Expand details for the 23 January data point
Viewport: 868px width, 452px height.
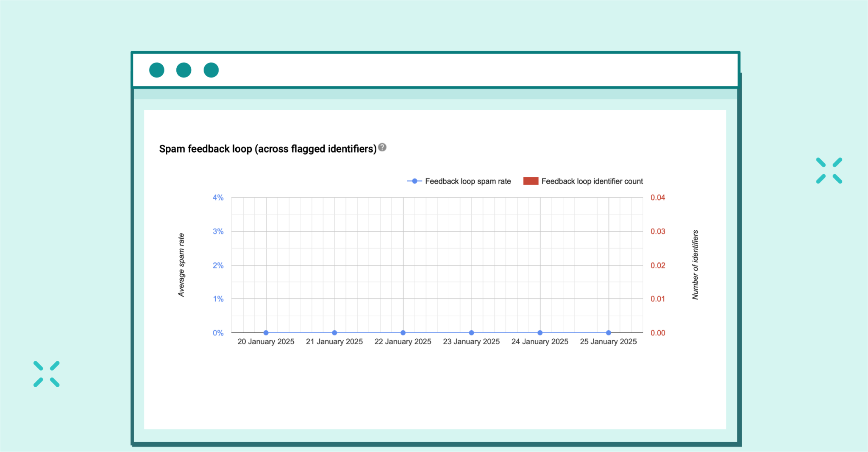[471, 332]
